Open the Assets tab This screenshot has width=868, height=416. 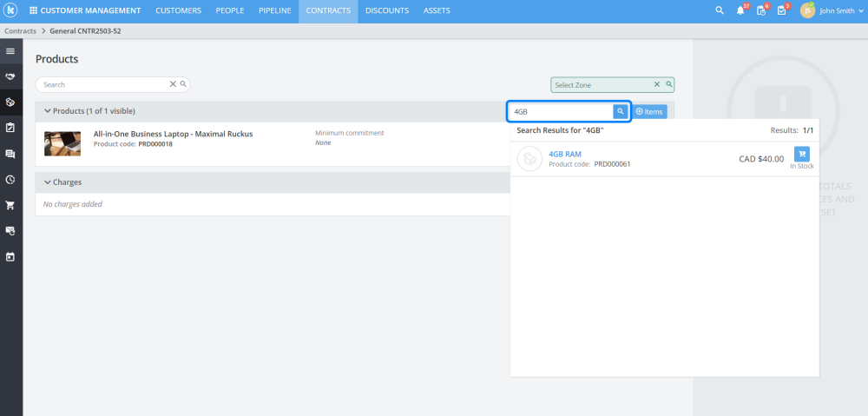[437, 10]
